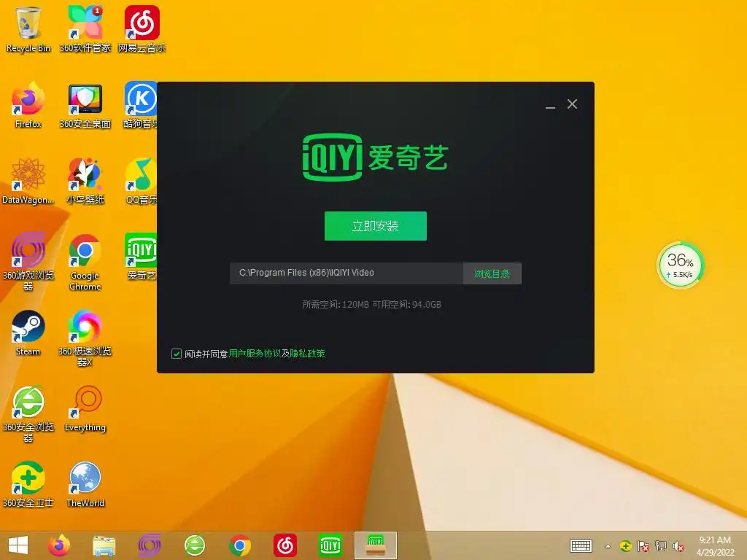This screenshot has width=747, height=560.
Task: Open File Explorer from the taskbar
Action: [x=104, y=545]
